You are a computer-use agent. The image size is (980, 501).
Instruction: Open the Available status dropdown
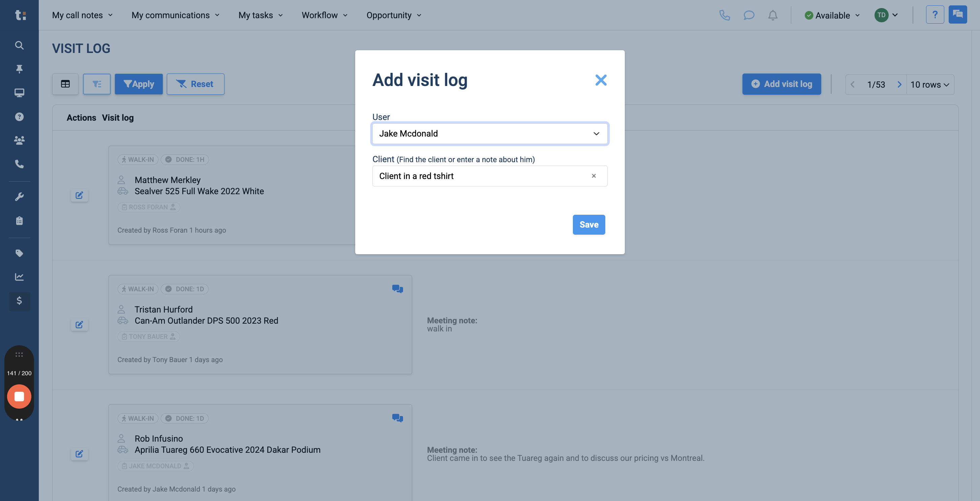tap(832, 15)
